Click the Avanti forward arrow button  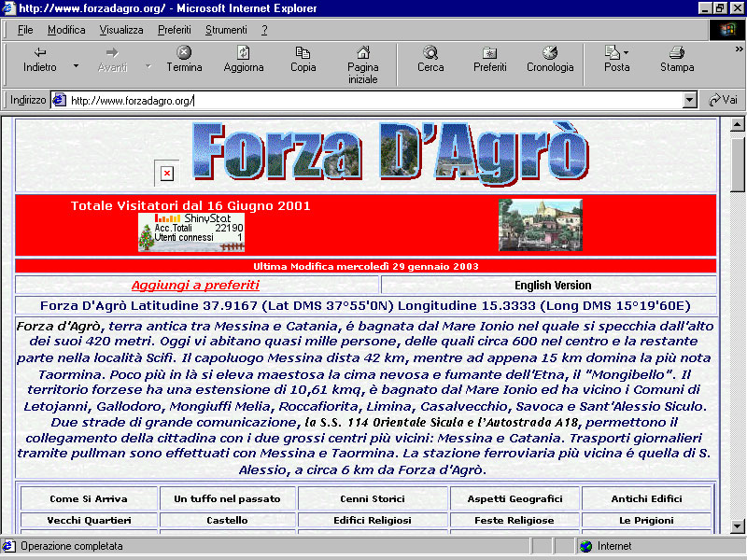pos(112,60)
